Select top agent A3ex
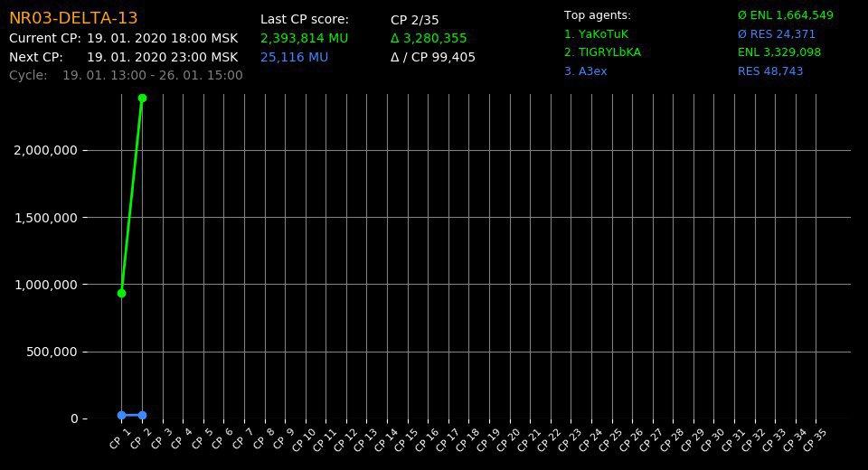This screenshot has width=868, height=470. coord(586,71)
